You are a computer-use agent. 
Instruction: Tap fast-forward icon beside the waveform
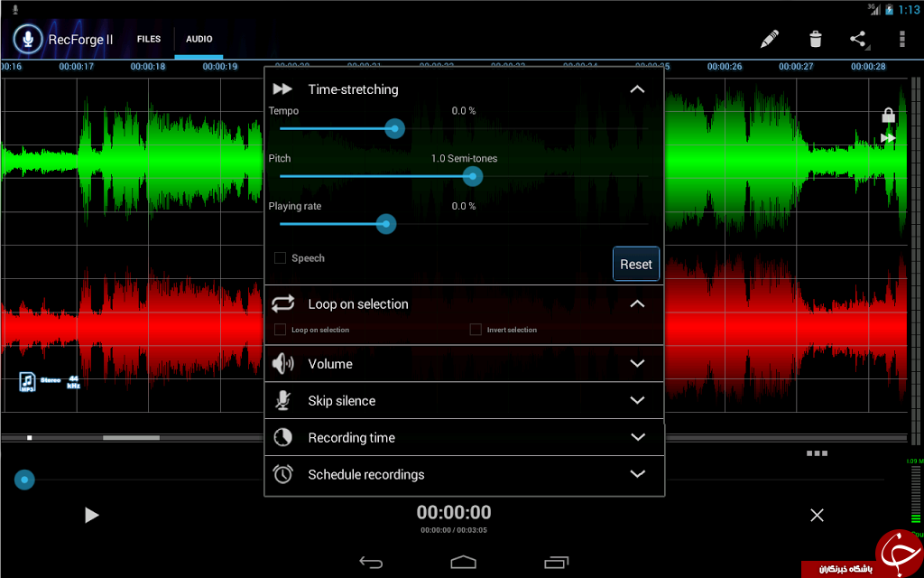(888, 138)
